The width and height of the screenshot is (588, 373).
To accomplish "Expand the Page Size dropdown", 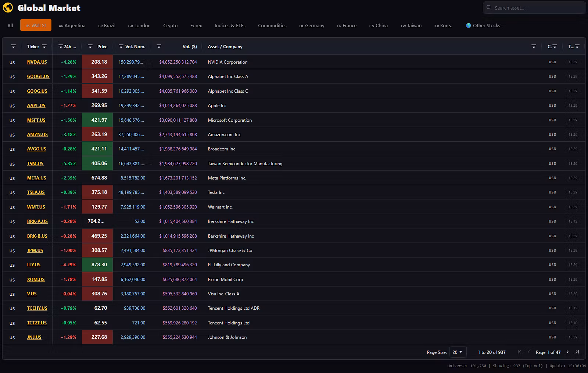I will click(458, 352).
